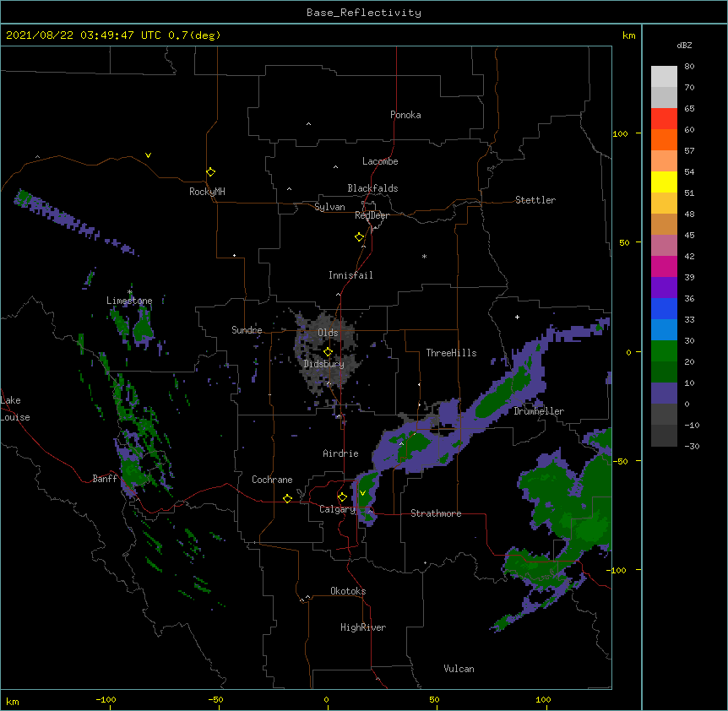Viewport: 728px width, 711px height.
Task: Click the ThreeHills city label
Action: pos(451,353)
